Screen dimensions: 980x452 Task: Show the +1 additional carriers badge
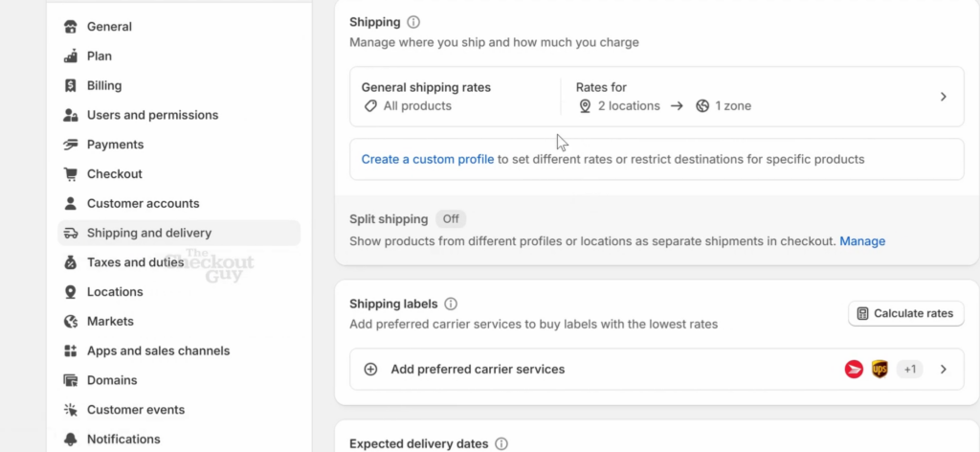click(x=909, y=370)
